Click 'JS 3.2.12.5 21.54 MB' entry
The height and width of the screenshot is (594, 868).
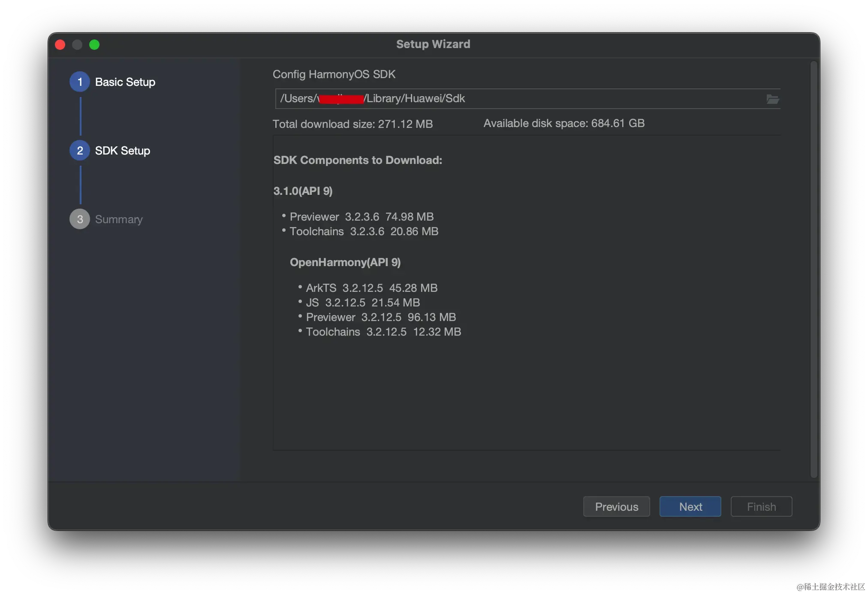click(x=363, y=303)
